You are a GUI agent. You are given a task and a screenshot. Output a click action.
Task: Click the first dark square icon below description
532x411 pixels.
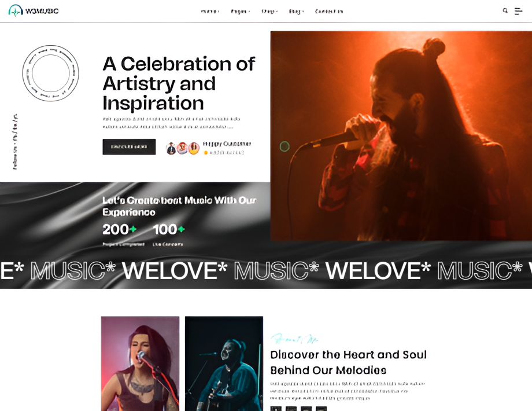(x=276, y=409)
